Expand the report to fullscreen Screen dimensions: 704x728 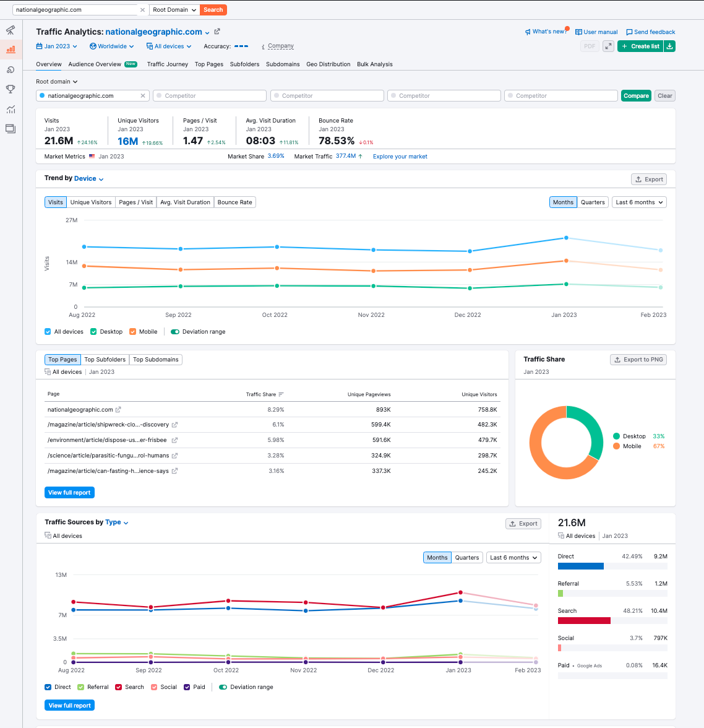click(x=608, y=46)
